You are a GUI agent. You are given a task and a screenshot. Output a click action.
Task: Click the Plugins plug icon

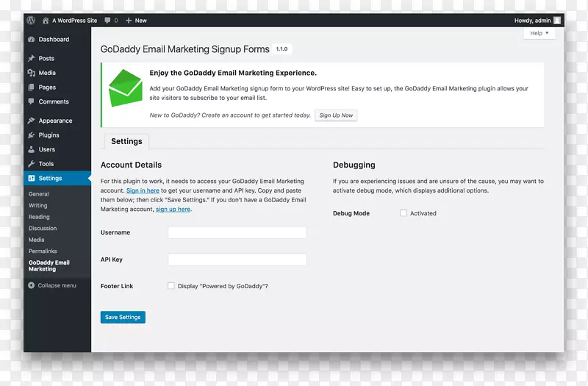[x=31, y=135]
